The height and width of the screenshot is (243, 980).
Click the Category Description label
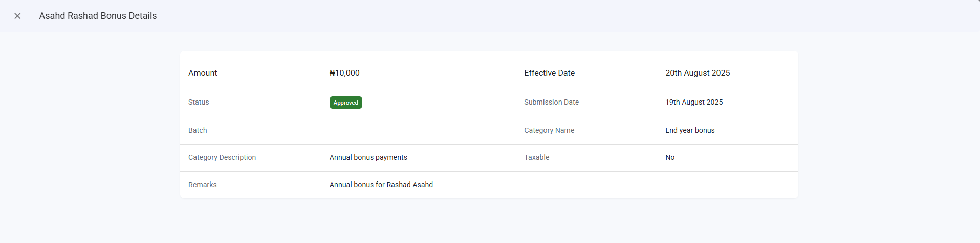coord(222,158)
